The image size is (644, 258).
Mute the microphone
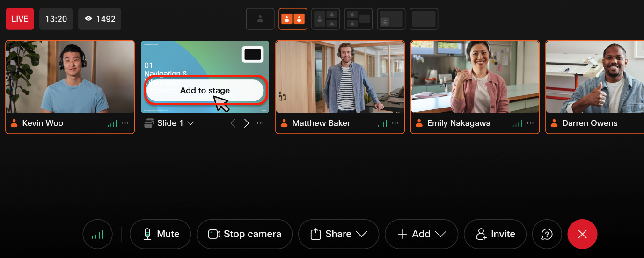161,234
